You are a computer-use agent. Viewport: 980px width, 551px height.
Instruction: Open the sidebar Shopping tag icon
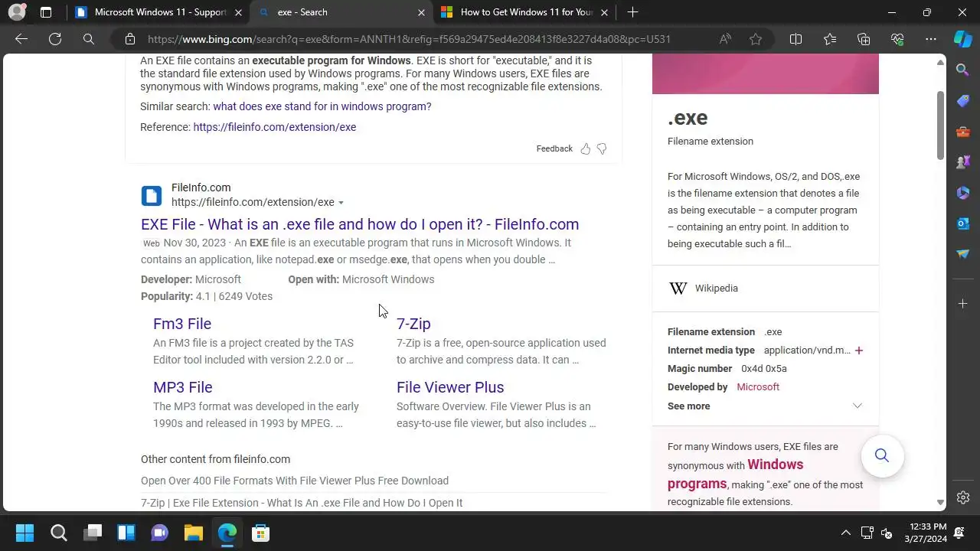(x=963, y=101)
